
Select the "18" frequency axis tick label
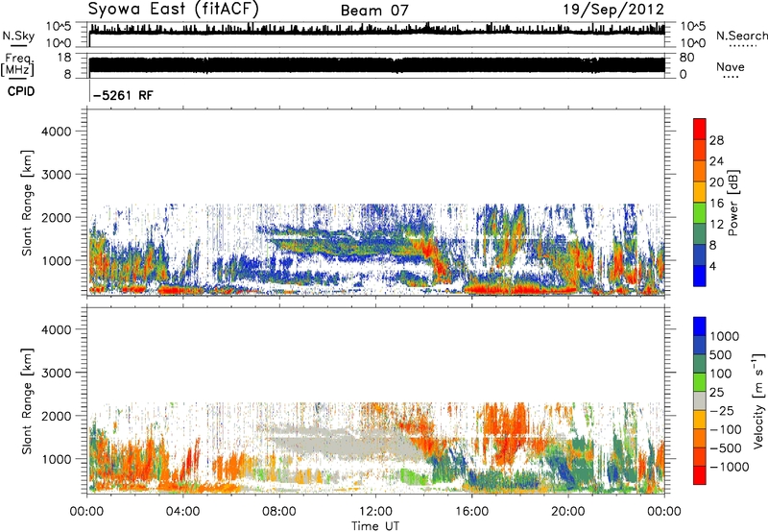pos(64,57)
